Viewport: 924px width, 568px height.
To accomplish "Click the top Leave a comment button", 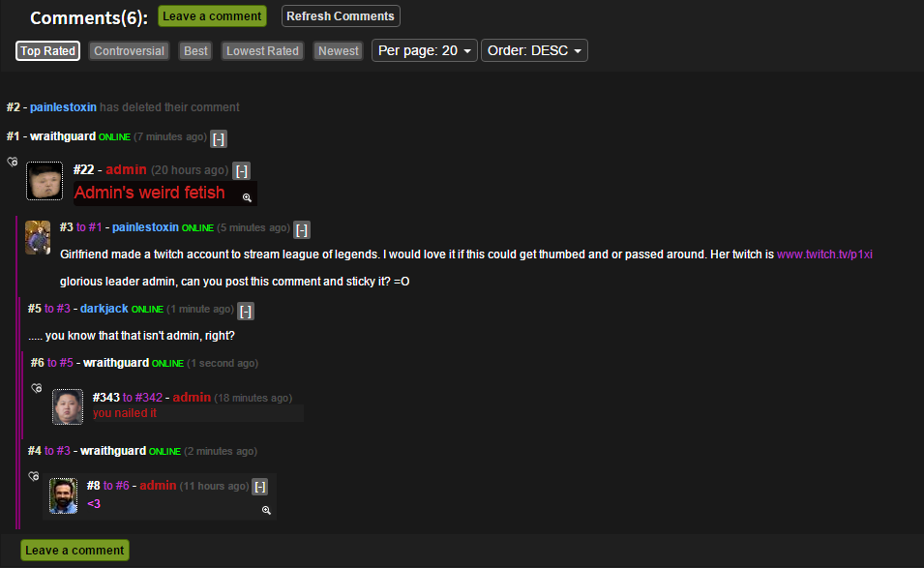I will tap(212, 15).
